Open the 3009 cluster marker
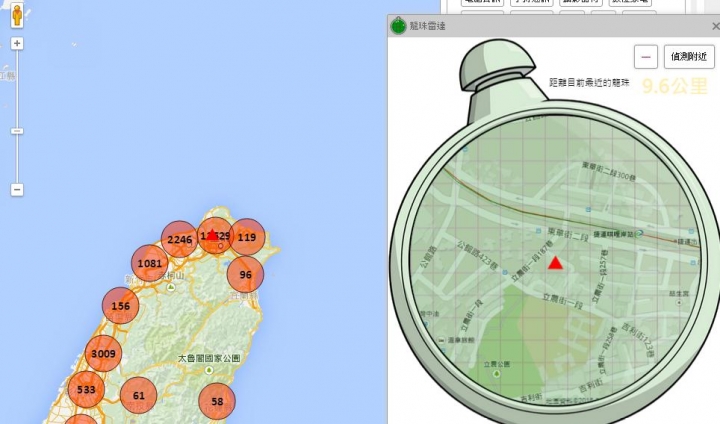720x424 pixels. click(x=103, y=353)
